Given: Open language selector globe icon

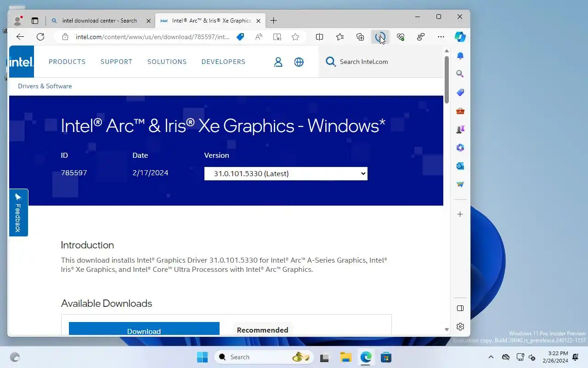Looking at the screenshot, I should [299, 62].
